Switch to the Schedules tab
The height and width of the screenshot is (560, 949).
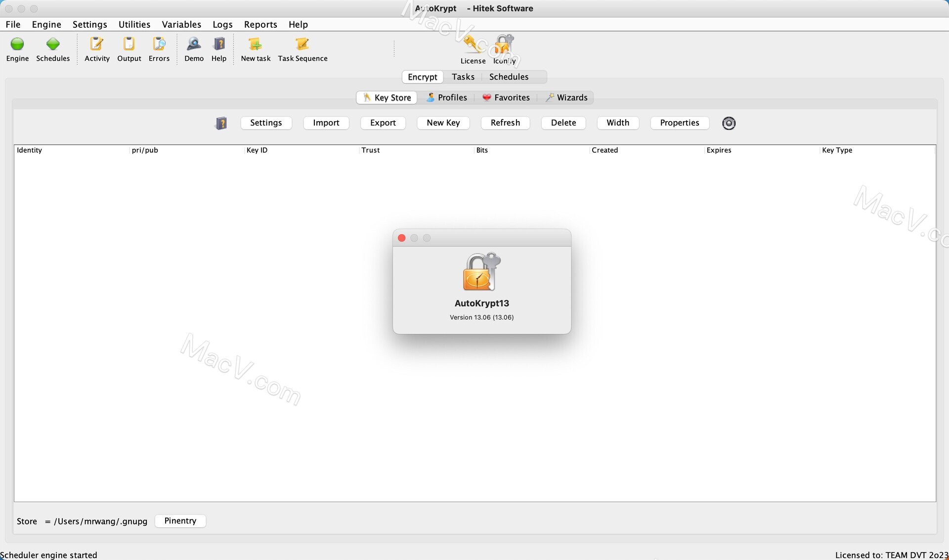pyautogui.click(x=509, y=77)
